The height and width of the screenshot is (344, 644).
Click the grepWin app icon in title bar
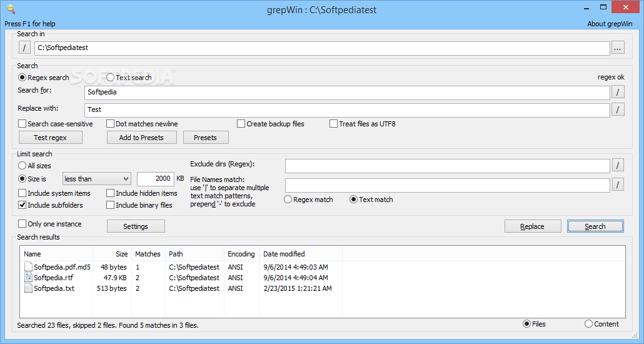coord(11,9)
